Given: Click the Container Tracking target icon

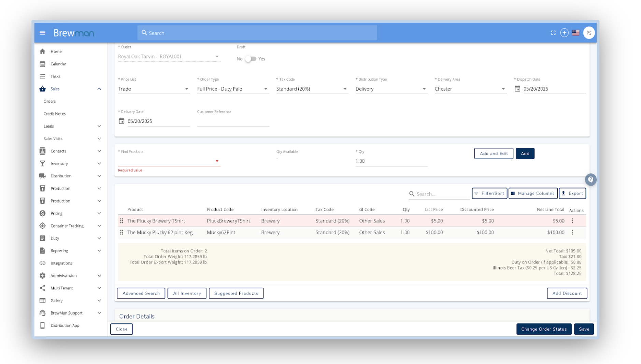Looking at the screenshot, I should (x=42, y=226).
